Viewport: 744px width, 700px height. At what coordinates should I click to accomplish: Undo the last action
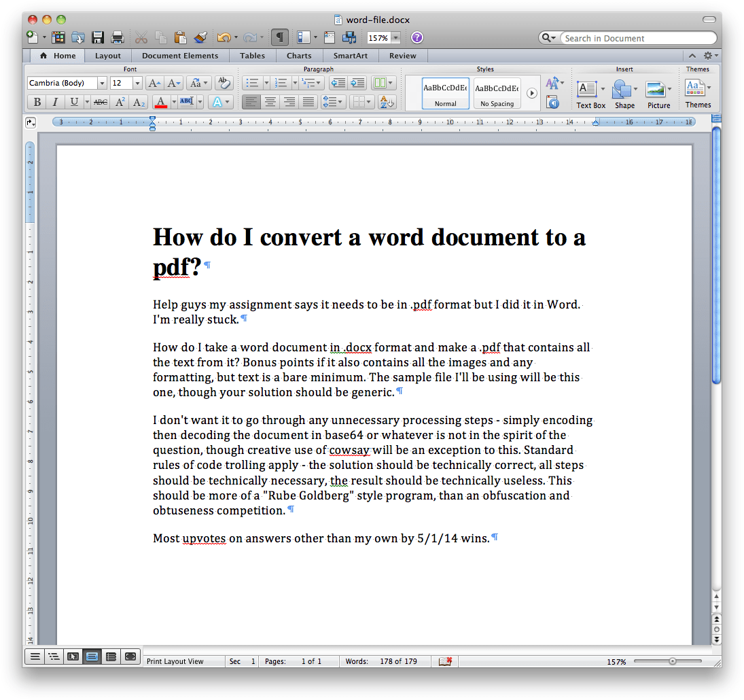click(x=224, y=37)
